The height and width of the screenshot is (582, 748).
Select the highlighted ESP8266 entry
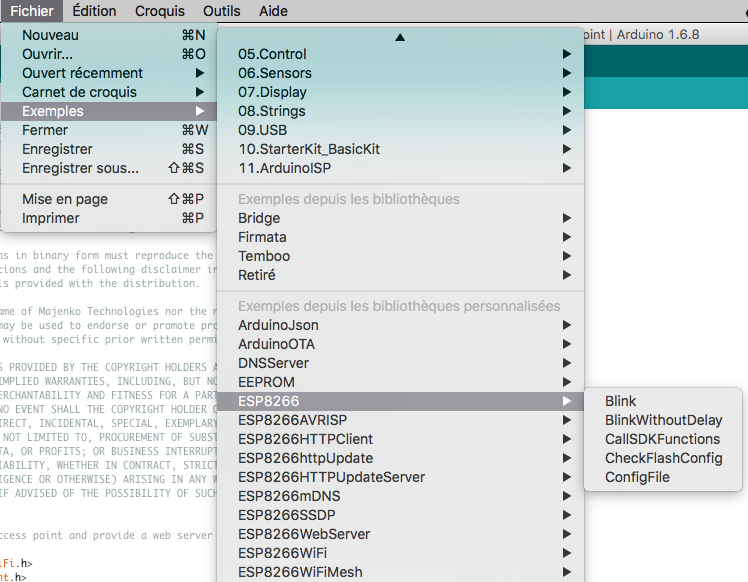tap(400, 401)
